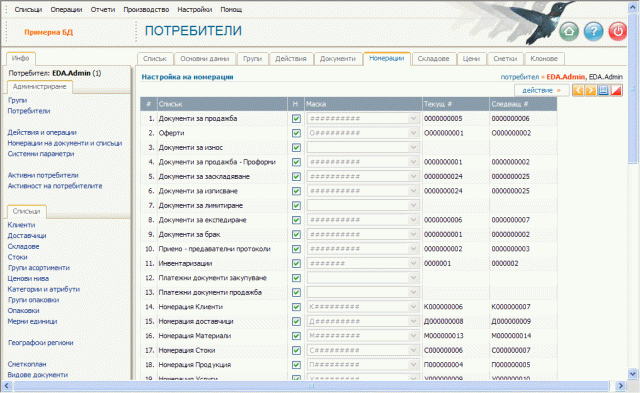
Task: Open the Доставчици list link
Action: pyautogui.click(x=27, y=235)
